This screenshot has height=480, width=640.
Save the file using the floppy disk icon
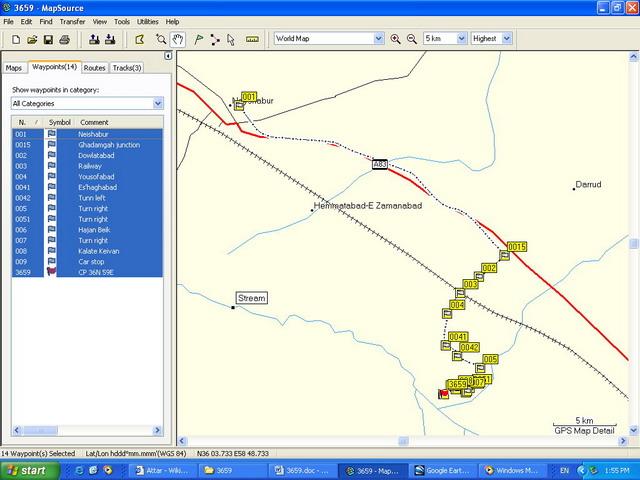[x=48, y=39]
